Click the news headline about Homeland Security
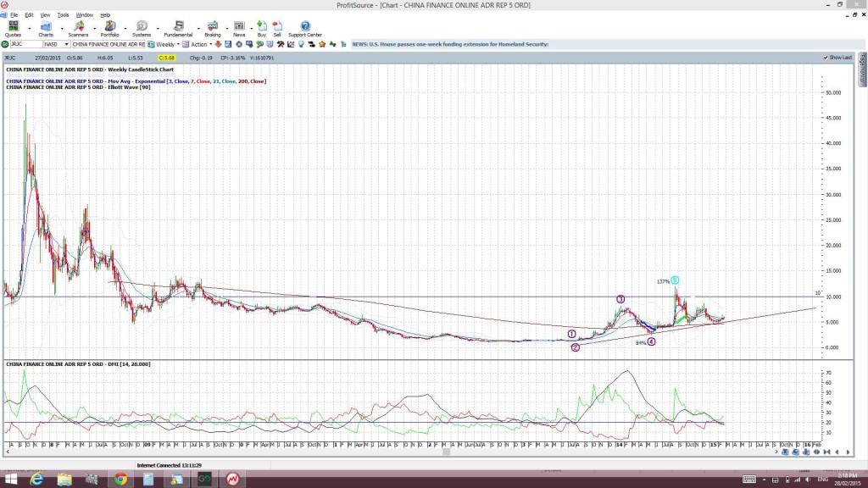The height and width of the screenshot is (488, 868). (x=450, y=44)
